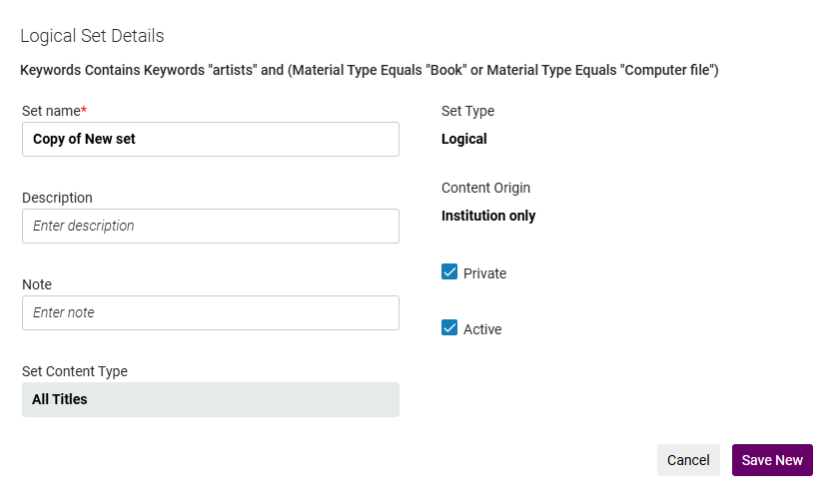834x504 pixels.
Task: Click the Logical Set Details heading
Action: point(92,36)
